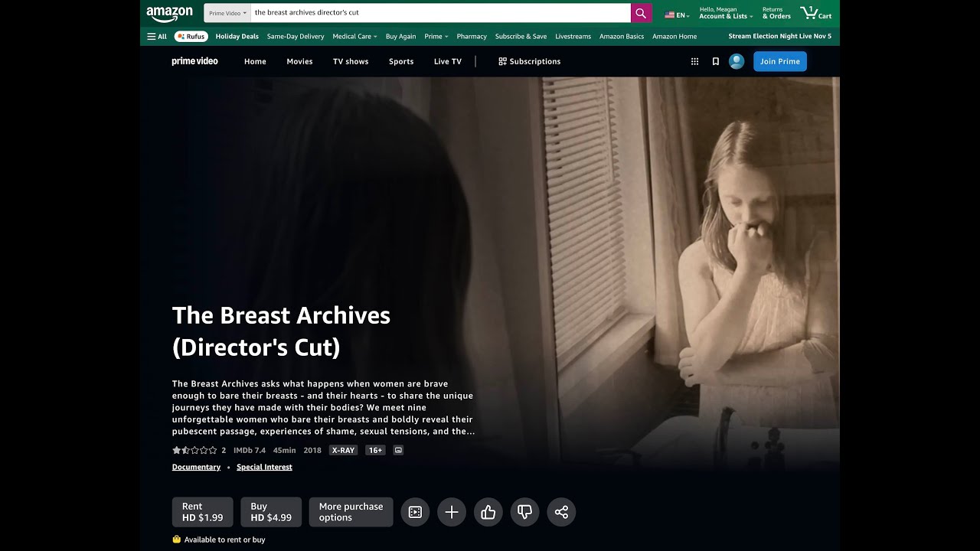Screen dimensions: 980x551
Task: Click the 45min runtime text
Action: point(285,450)
